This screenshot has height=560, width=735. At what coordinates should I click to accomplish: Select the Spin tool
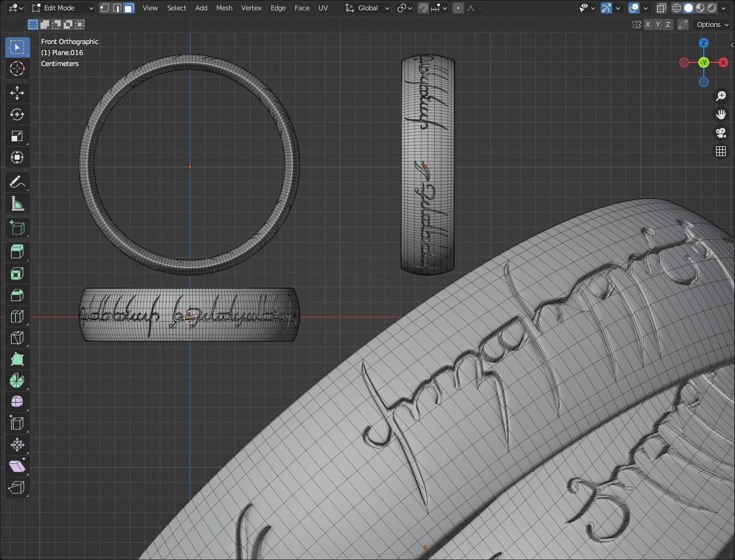click(17, 381)
